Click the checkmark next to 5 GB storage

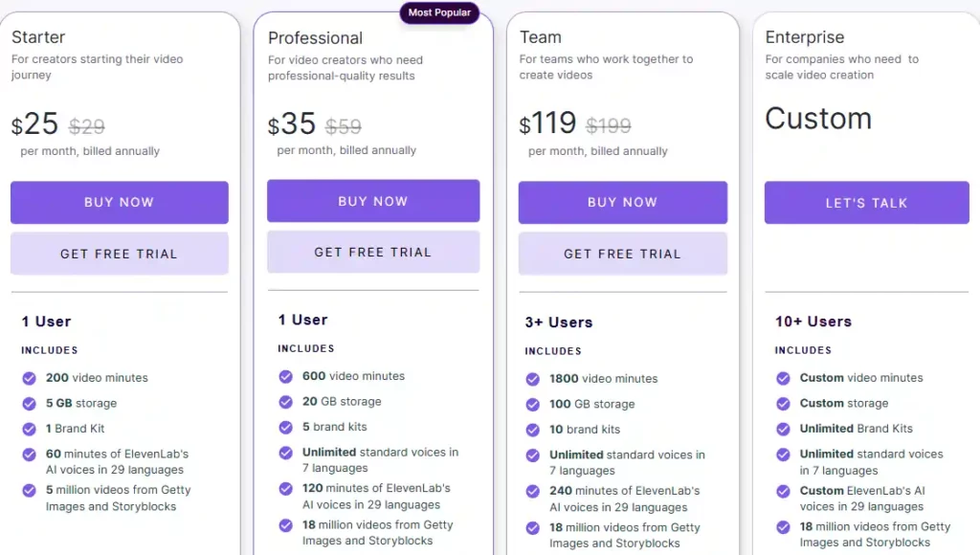point(29,403)
